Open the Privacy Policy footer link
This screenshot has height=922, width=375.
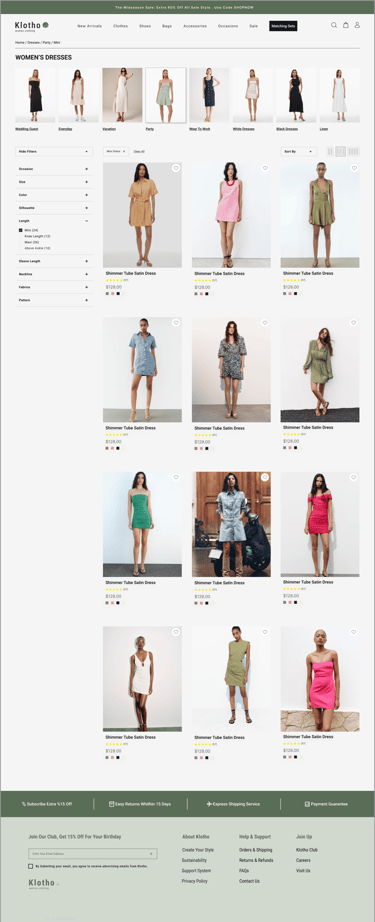(195, 881)
